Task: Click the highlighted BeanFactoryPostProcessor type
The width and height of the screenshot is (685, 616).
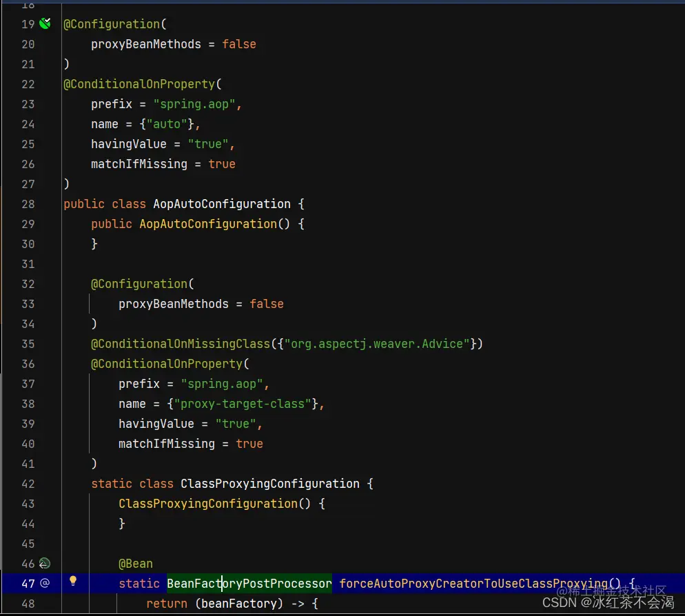Action: pos(249,584)
